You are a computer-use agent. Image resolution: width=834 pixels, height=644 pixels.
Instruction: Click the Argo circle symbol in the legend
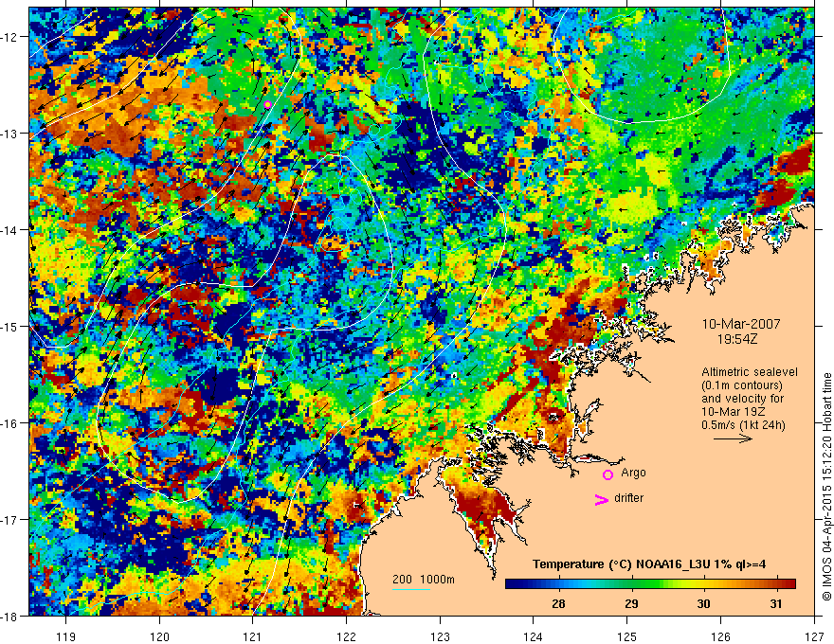[x=607, y=474]
